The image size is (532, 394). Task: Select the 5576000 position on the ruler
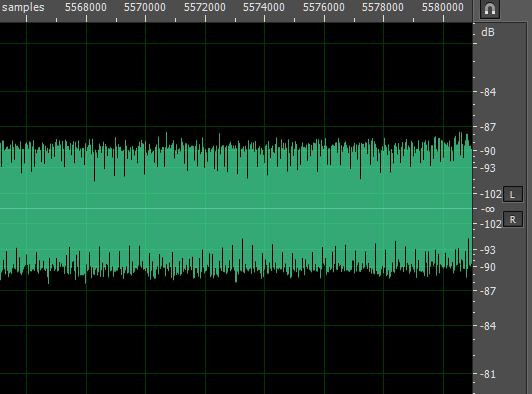(x=324, y=7)
